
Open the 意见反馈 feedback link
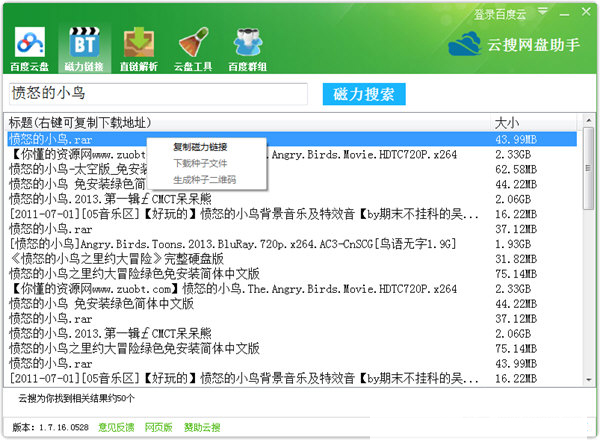pos(116,428)
